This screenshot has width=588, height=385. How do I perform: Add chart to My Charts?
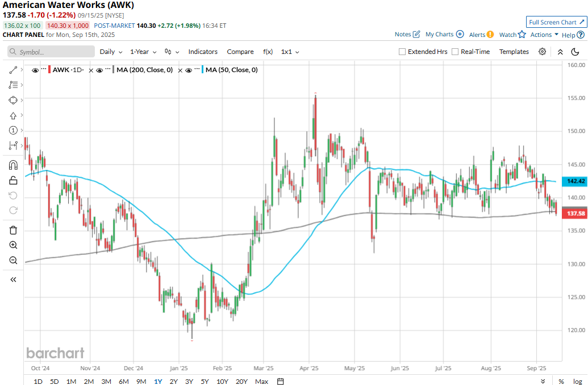[444, 34]
